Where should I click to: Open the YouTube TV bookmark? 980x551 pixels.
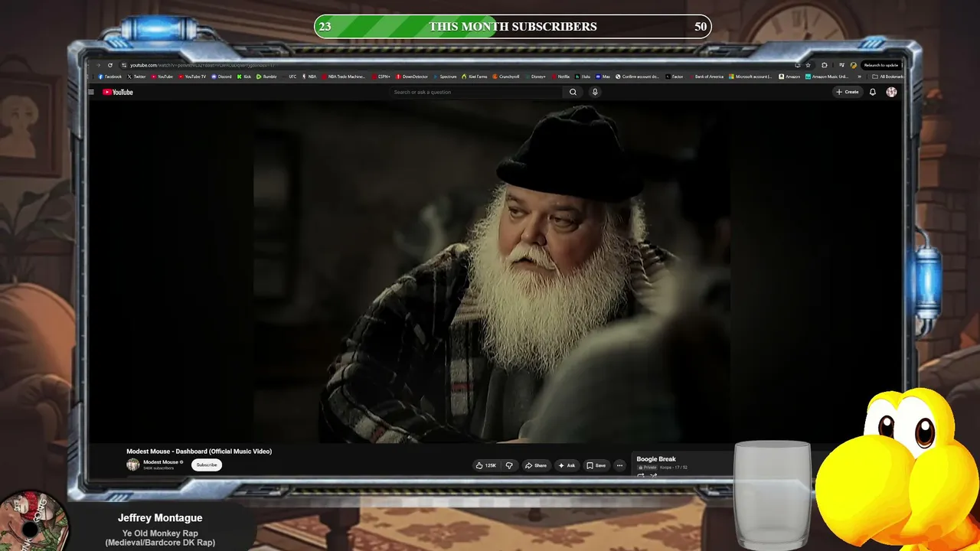[x=192, y=77]
